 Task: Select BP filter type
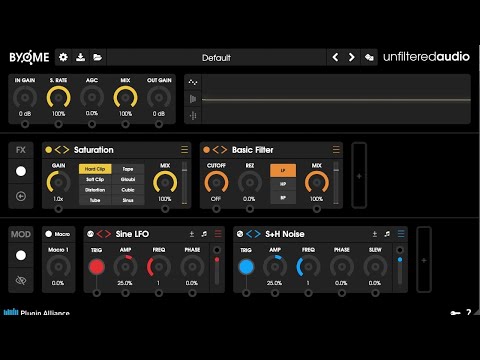283,197
